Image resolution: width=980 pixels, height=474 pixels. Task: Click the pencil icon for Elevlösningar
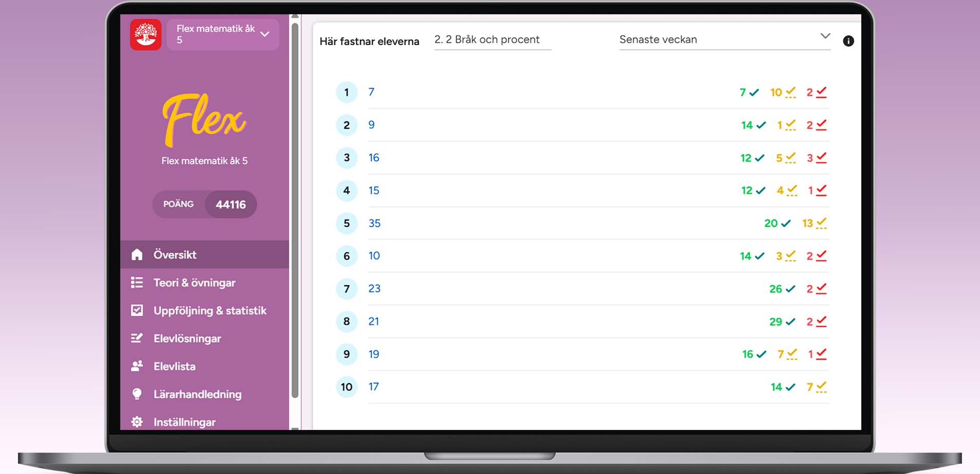(x=137, y=338)
